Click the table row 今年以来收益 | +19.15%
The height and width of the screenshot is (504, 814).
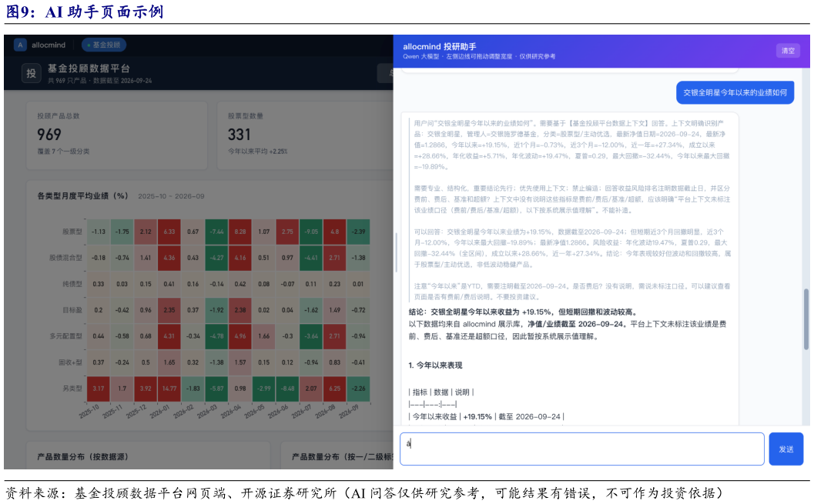(486, 417)
